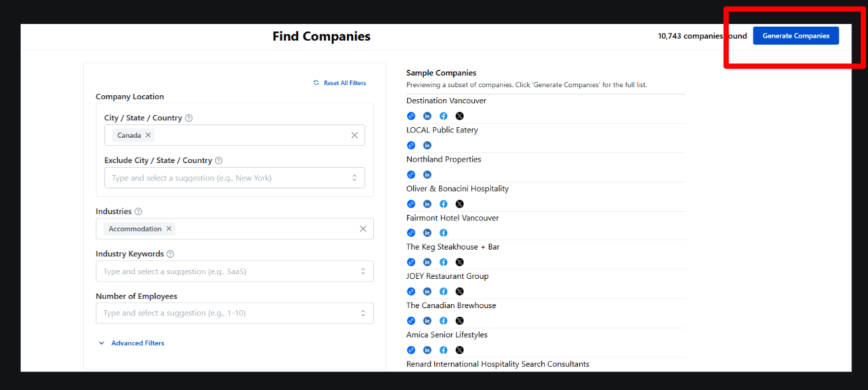Image resolution: width=868 pixels, height=390 pixels.
Task: Open Oliver & Bonacini Facebook icon
Action: [444, 204]
